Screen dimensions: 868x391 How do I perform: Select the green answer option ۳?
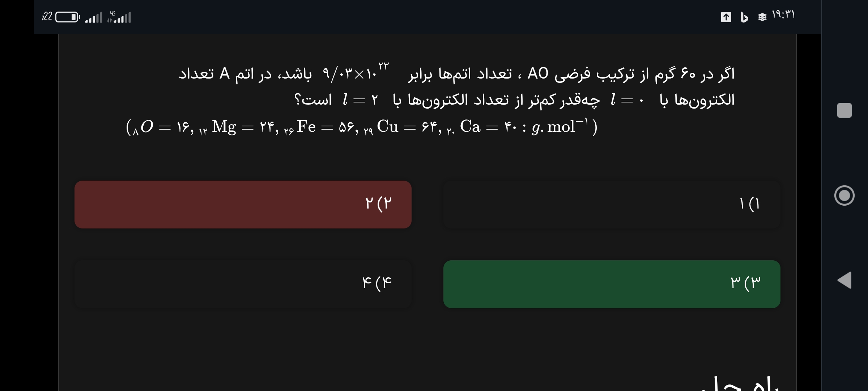point(612,284)
